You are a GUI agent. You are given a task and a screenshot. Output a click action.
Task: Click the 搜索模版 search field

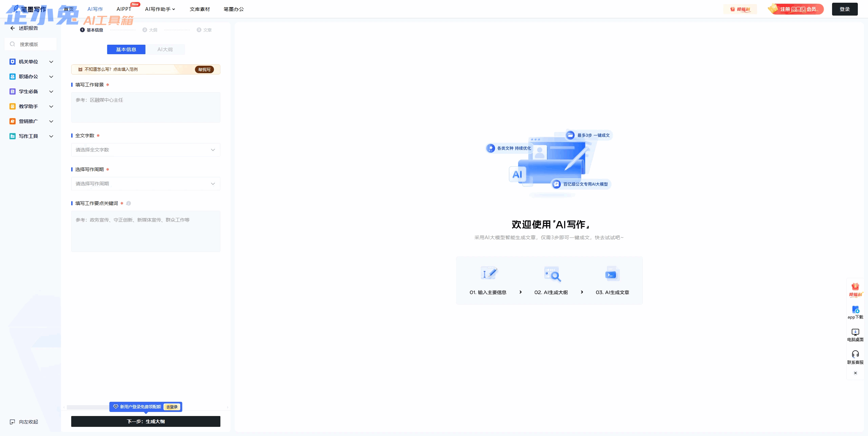click(31, 44)
